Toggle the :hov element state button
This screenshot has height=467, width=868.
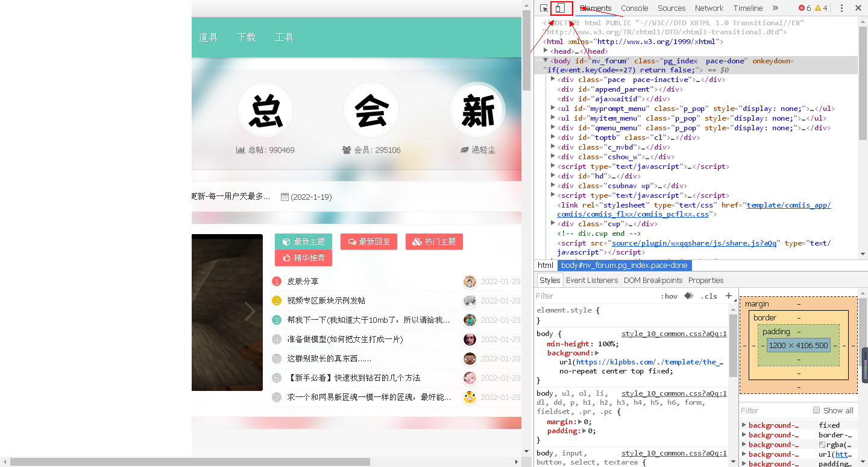[x=669, y=296]
